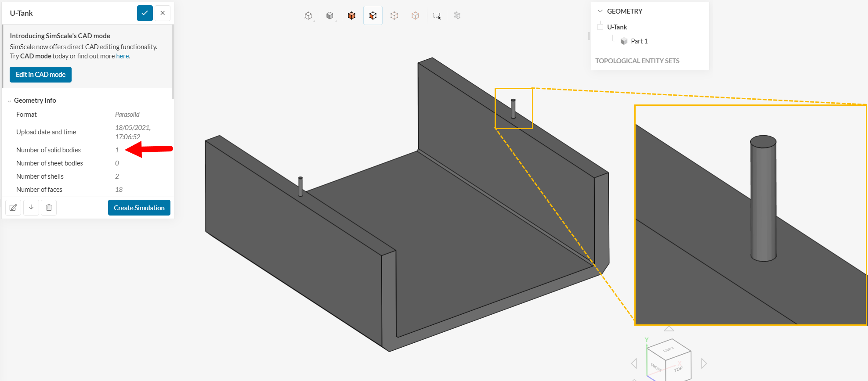The image size is (868, 381).
Task: Click the FRONT face of orientation cube
Action: tap(656, 367)
